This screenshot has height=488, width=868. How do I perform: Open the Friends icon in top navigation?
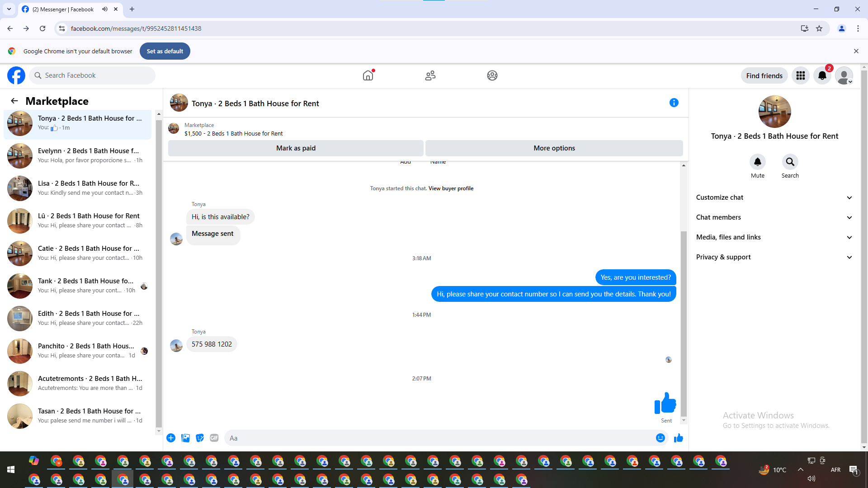[430, 75]
